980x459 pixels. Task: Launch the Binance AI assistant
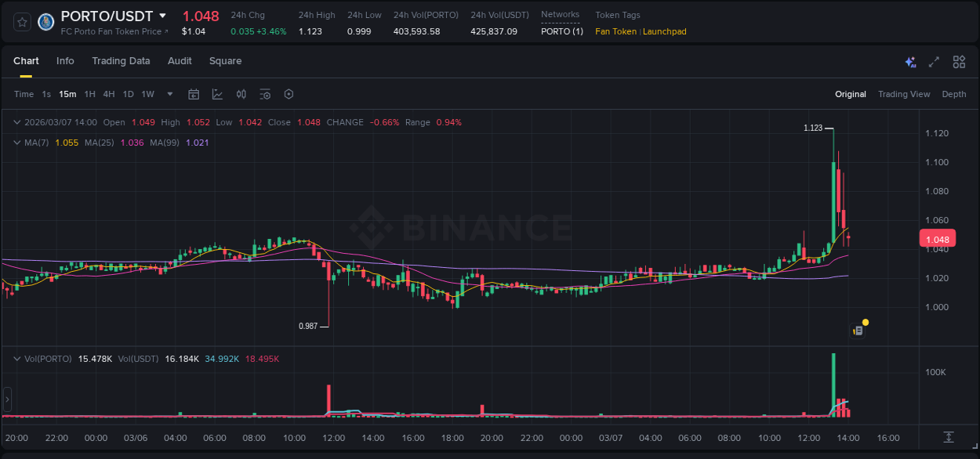(x=910, y=61)
